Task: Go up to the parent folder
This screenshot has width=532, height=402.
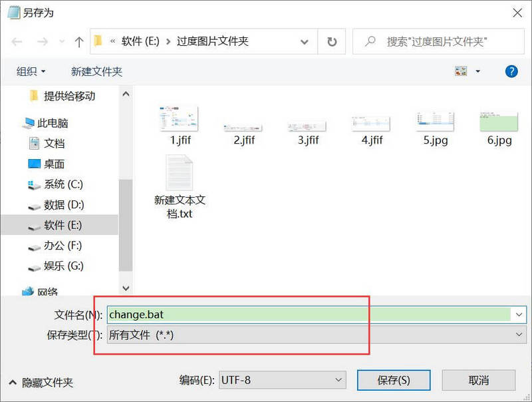Action: [x=78, y=41]
